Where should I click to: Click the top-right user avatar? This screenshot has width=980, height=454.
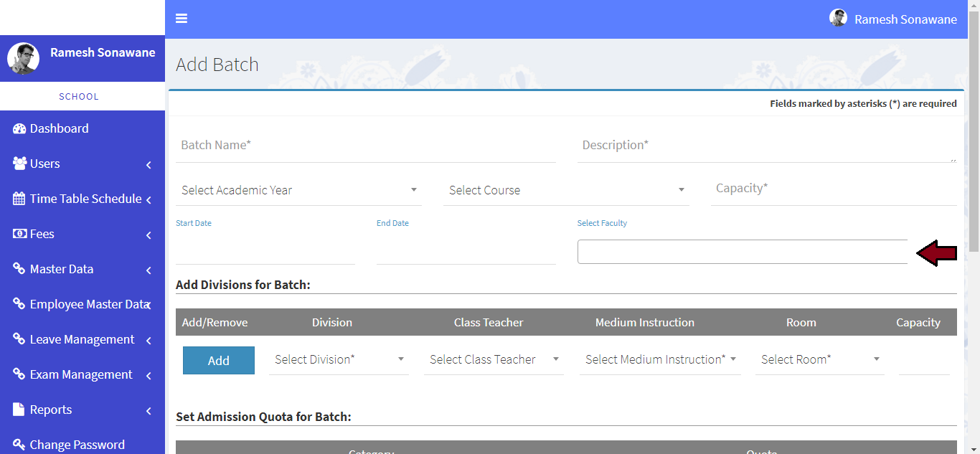[838, 19]
